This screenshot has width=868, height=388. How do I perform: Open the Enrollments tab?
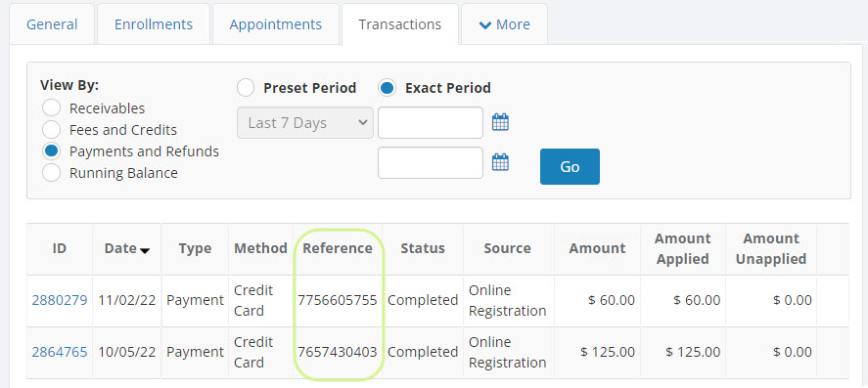click(154, 24)
